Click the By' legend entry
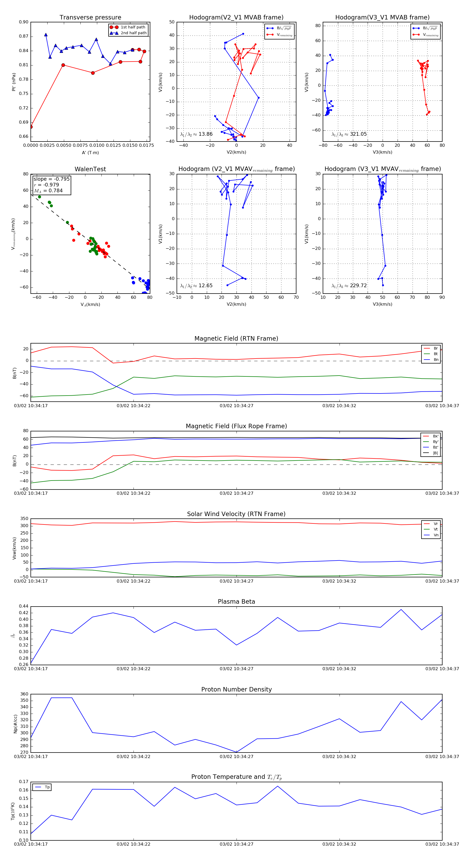 point(431,442)
